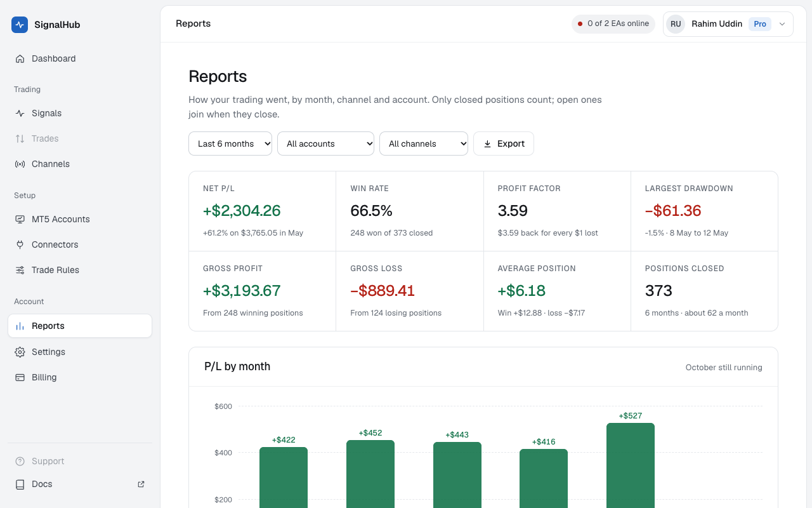Click the "October still running" note
The width and height of the screenshot is (812, 508).
724,367
